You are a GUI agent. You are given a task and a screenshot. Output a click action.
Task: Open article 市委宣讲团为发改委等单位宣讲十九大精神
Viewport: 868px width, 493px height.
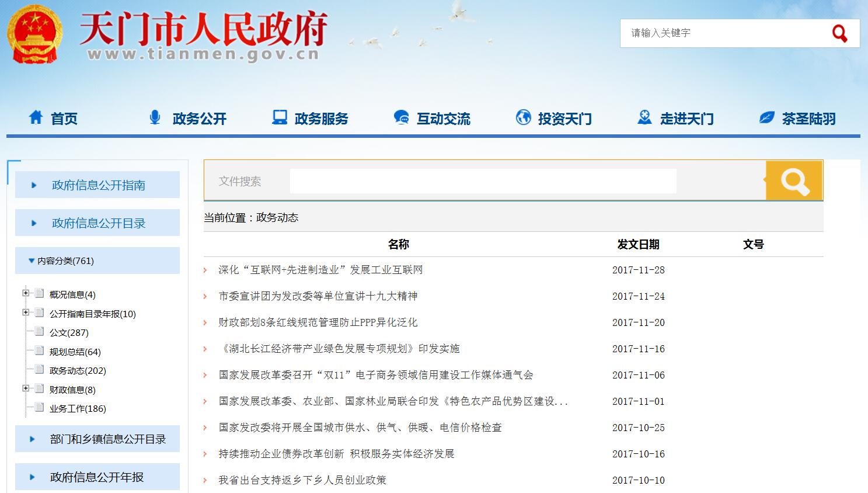318,296
